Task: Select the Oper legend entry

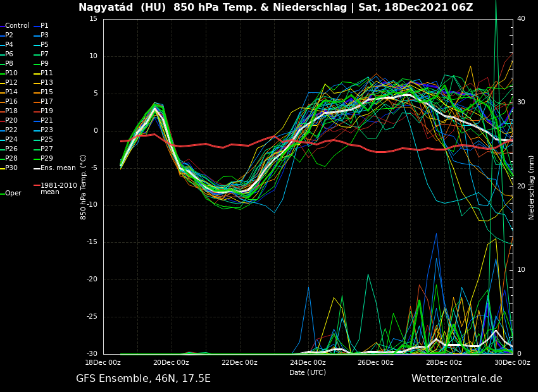Action: tap(13, 193)
